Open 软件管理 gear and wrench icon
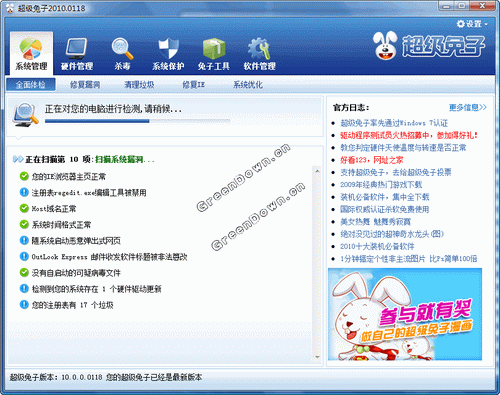The height and width of the screenshot is (395, 500). pos(259,48)
